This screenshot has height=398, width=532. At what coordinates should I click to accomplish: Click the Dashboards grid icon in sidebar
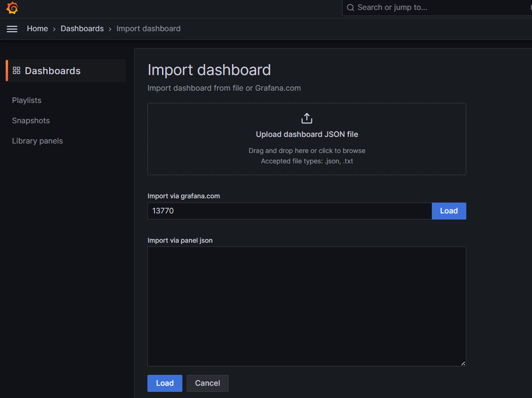[x=16, y=70]
